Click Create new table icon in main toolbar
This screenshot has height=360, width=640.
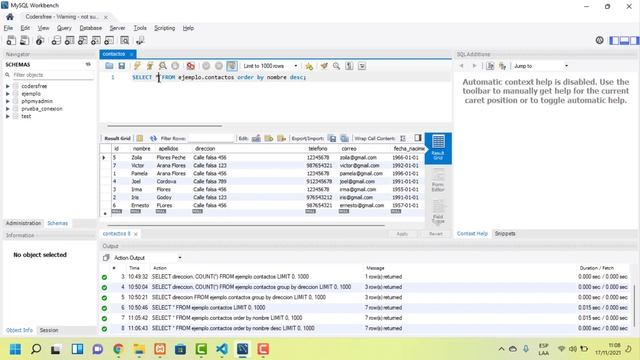coord(69,40)
